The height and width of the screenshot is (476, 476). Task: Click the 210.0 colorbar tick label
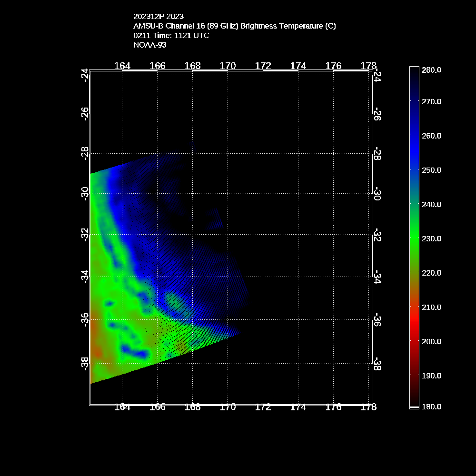click(x=432, y=307)
